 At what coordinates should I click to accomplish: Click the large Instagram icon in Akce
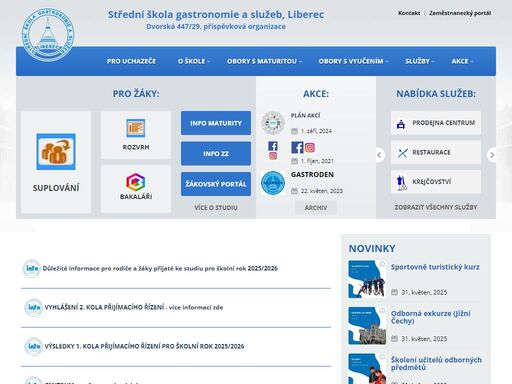pyautogui.click(x=310, y=147)
